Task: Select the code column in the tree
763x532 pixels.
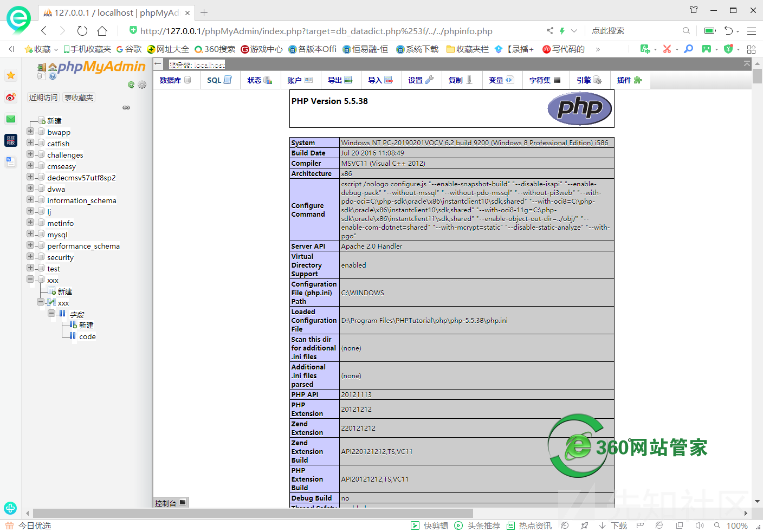Action: [x=87, y=336]
